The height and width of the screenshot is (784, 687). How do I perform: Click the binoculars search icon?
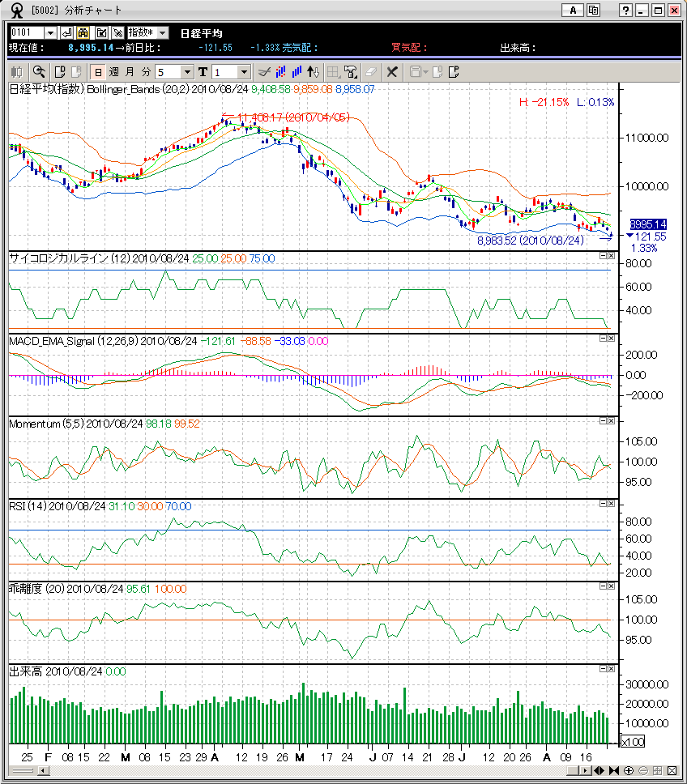point(83,32)
